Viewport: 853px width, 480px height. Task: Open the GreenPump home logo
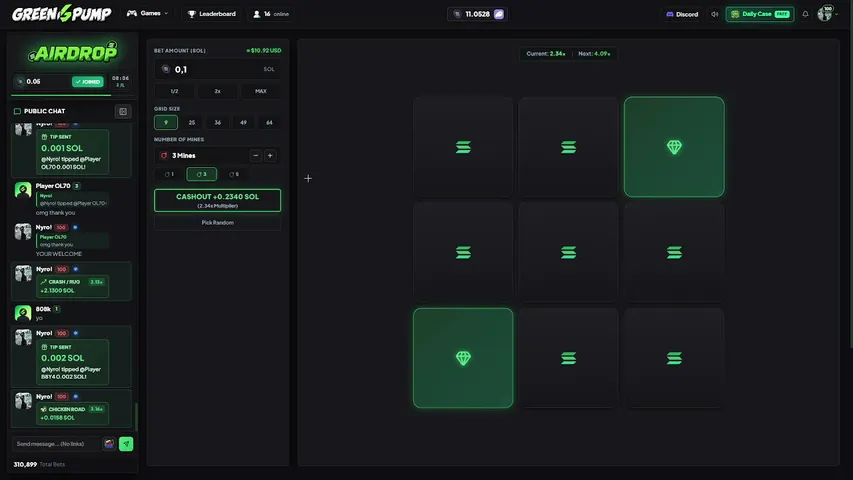61,14
